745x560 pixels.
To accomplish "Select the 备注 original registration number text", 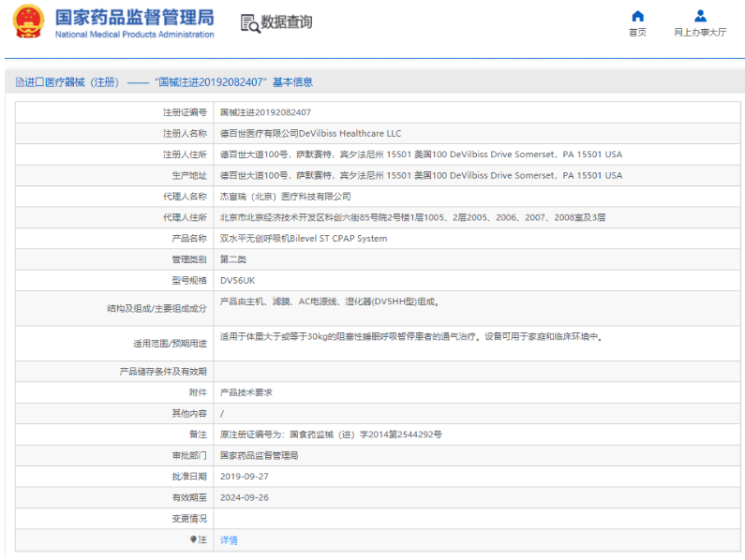I will tap(331, 435).
